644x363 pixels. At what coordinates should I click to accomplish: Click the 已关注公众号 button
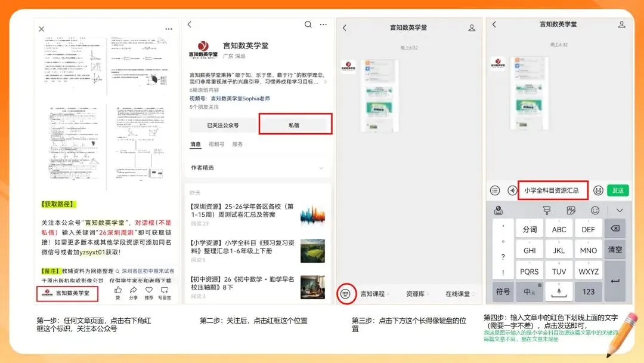(222, 125)
